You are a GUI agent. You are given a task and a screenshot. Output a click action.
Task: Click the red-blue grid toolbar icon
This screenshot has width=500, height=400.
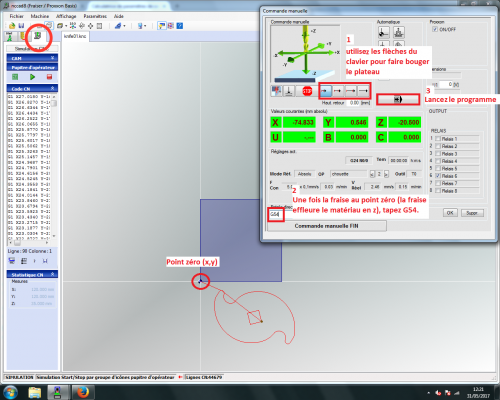tap(171, 26)
